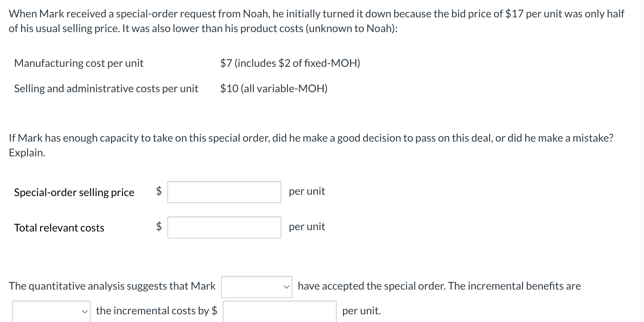Click 'per unit' next to the selling price field
The image size is (644, 322).
coord(307,191)
